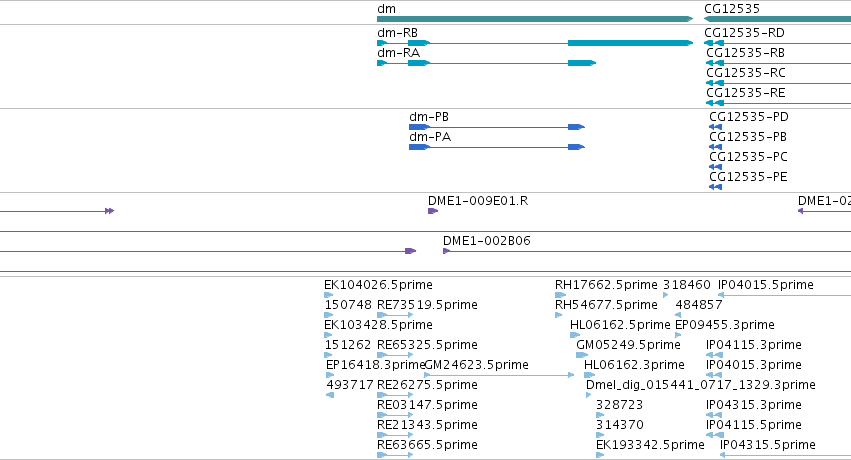The image size is (851, 460).
Task: Click the GM24623.5prime EST feature line
Action: (x=499, y=375)
